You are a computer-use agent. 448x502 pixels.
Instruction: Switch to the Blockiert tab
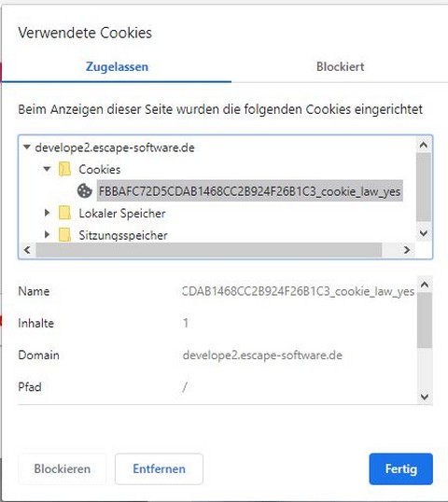coord(340,66)
